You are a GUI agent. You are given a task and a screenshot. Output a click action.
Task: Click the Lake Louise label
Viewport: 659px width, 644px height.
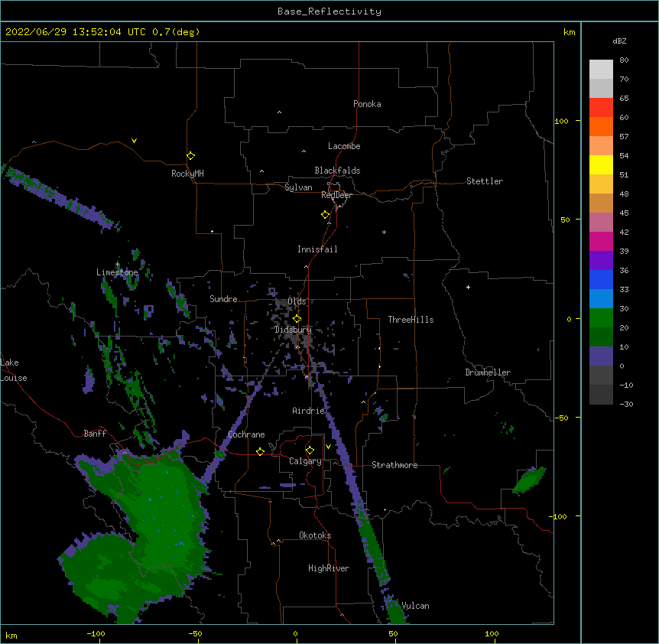pyautogui.click(x=14, y=370)
